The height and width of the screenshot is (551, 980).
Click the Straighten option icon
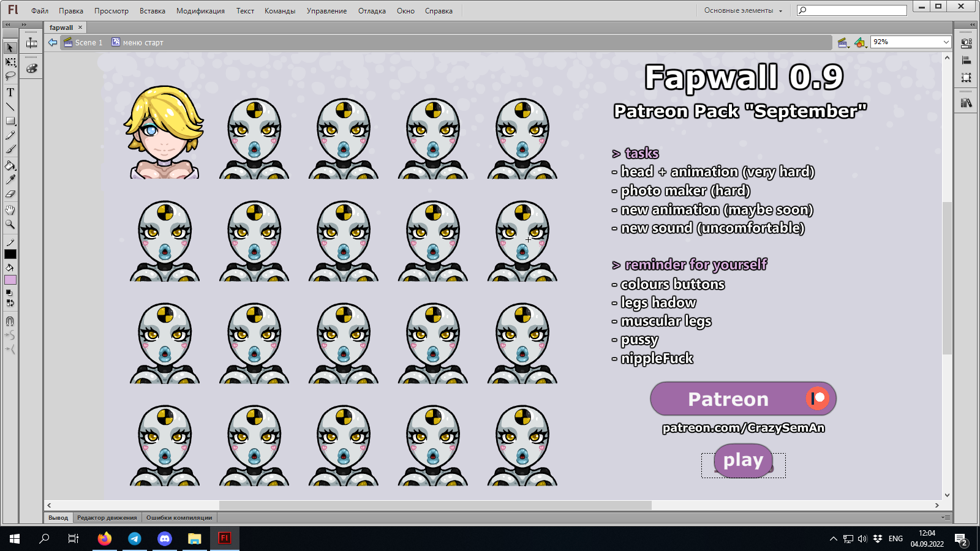(10, 350)
